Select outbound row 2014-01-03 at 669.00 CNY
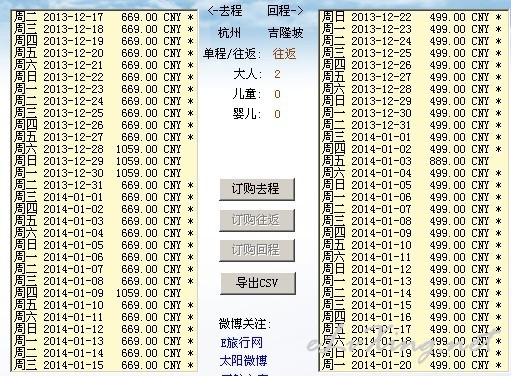 (x=104, y=221)
